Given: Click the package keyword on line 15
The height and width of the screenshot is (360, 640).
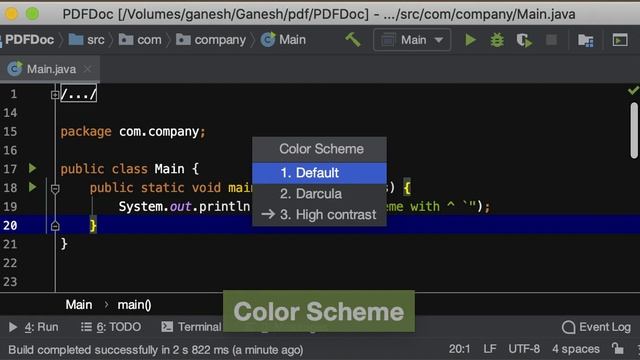Looking at the screenshot, I should click(86, 131).
